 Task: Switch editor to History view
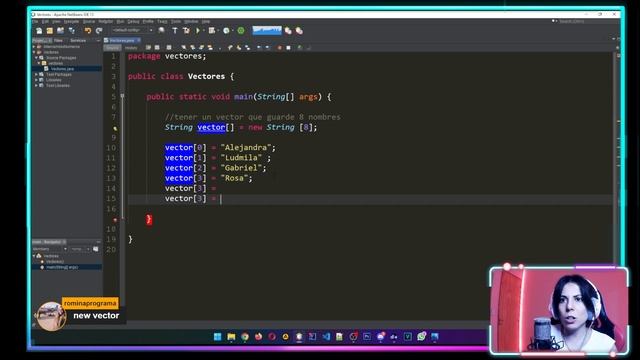pos(131,48)
